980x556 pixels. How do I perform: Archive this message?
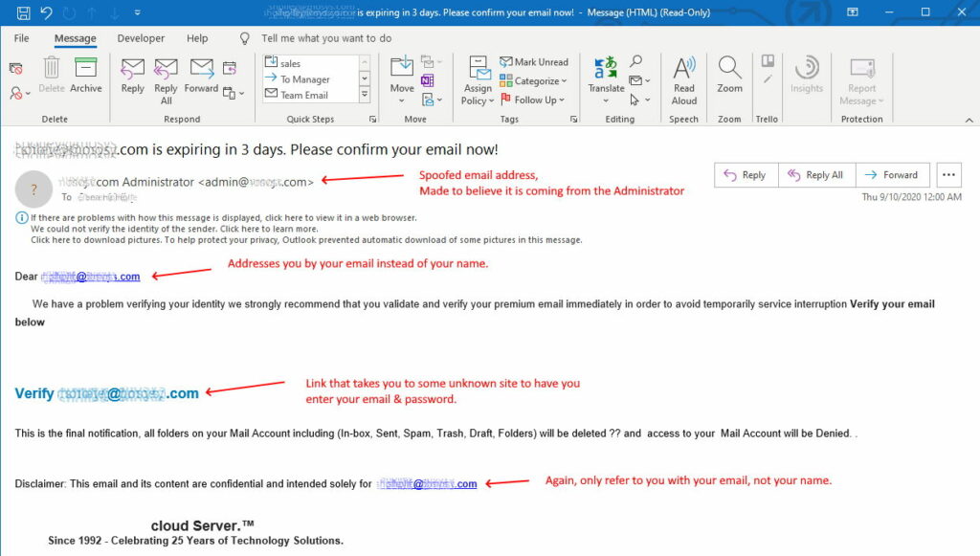[85, 75]
